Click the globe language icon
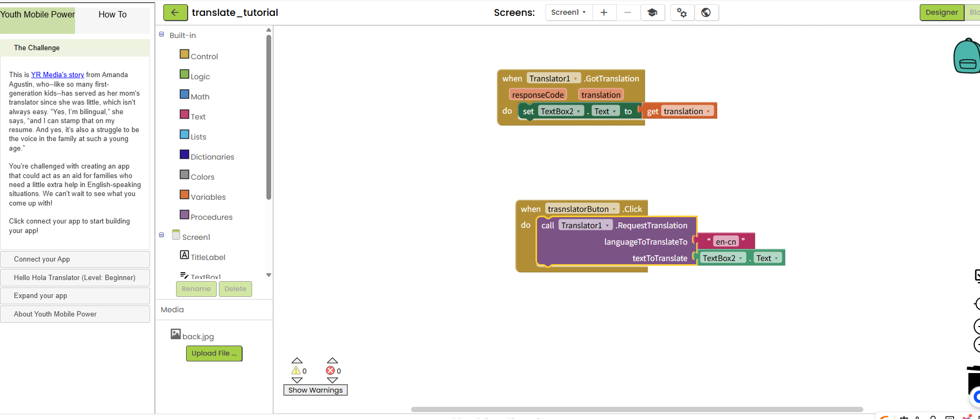 pyautogui.click(x=706, y=13)
